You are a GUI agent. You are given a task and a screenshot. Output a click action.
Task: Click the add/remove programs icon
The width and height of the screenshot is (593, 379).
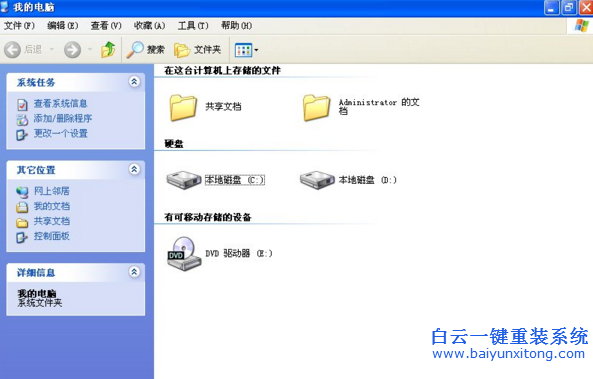(x=22, y=120)
